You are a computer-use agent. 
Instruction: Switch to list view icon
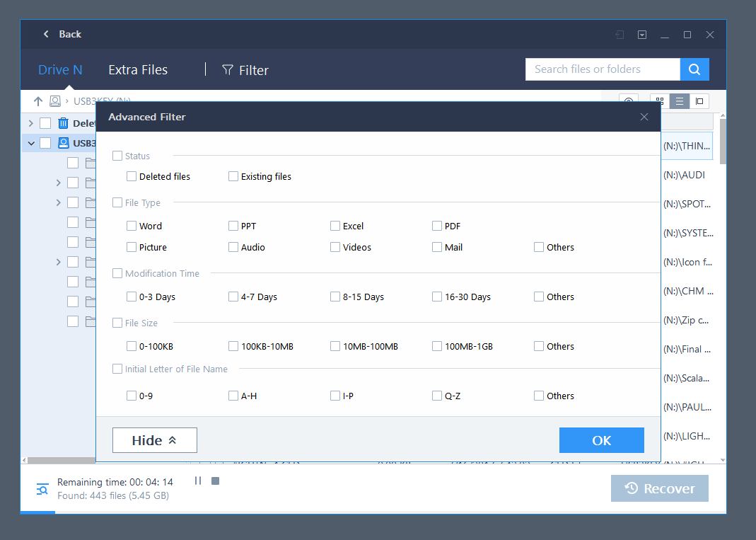(x=679, y=101)
